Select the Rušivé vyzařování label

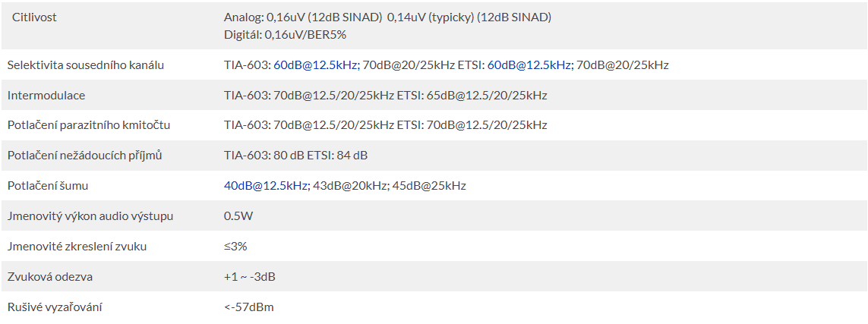[55, 307]
